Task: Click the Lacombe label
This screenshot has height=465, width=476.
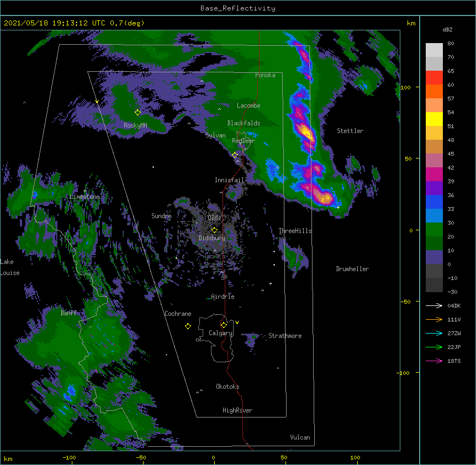Action: [248, 105]
